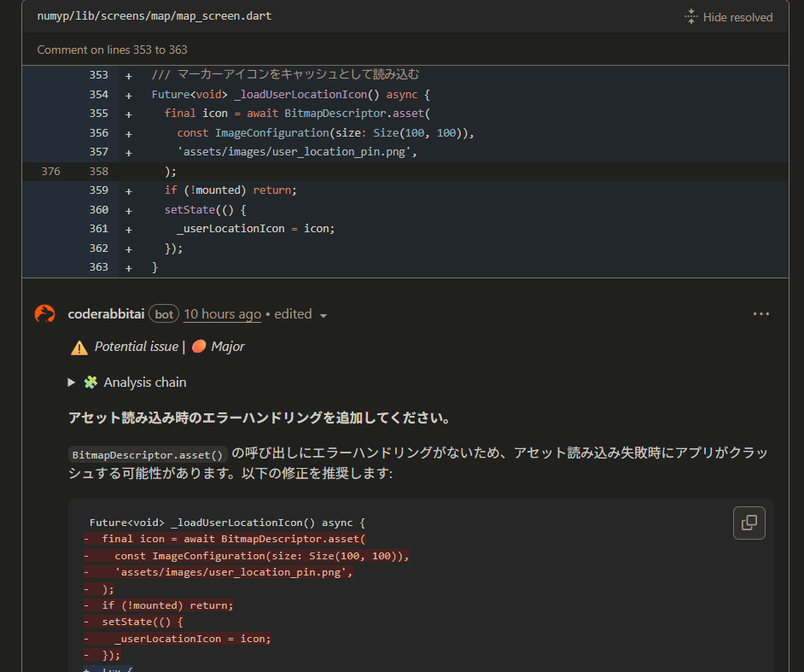Visit the coderabbitai username profile link

tap(107, 314)
